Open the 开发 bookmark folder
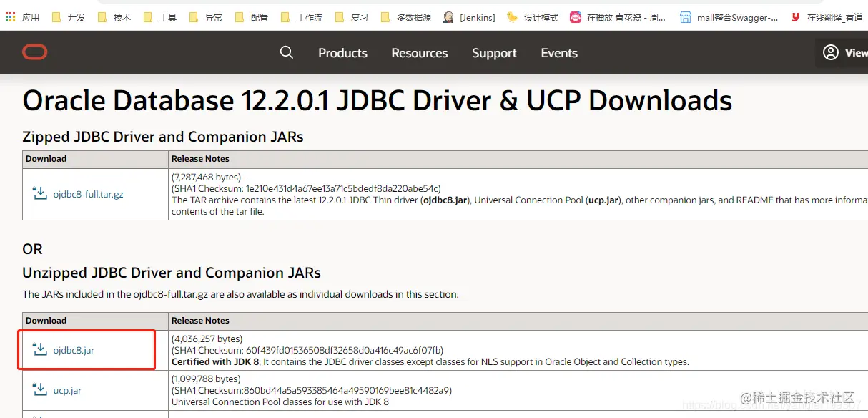The height and width of the screenshot is (418, 868). click(69, 17)
